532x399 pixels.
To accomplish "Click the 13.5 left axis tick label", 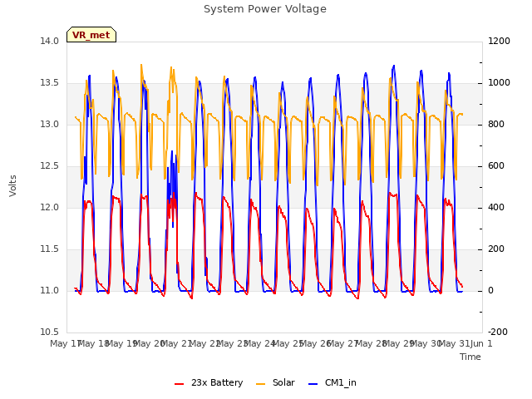I will tap(50, 83).
